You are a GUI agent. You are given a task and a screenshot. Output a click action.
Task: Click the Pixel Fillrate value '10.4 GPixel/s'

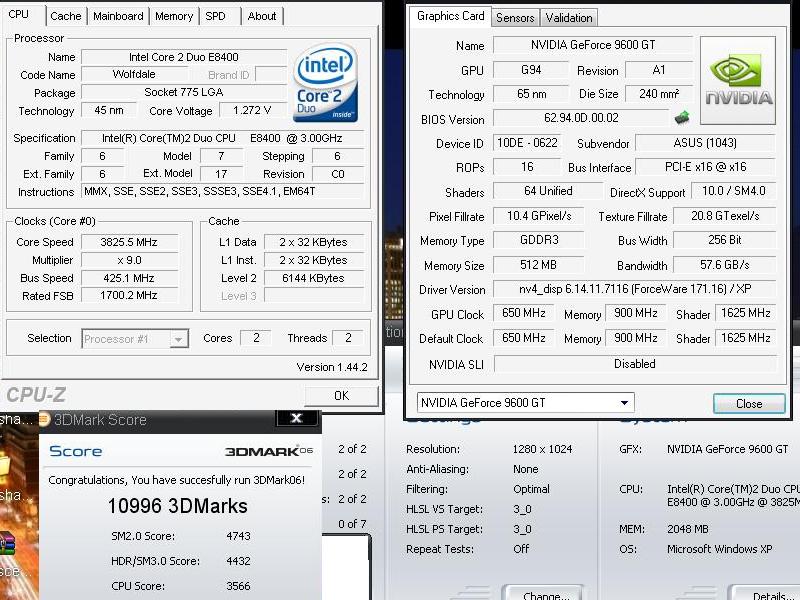click(539, 216)
